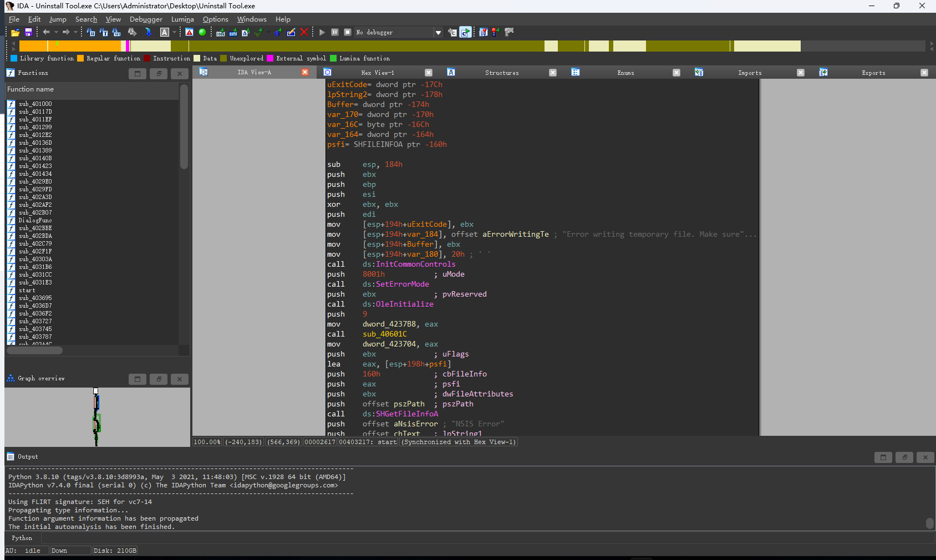Close the Graph overview panel

point(180,379)
